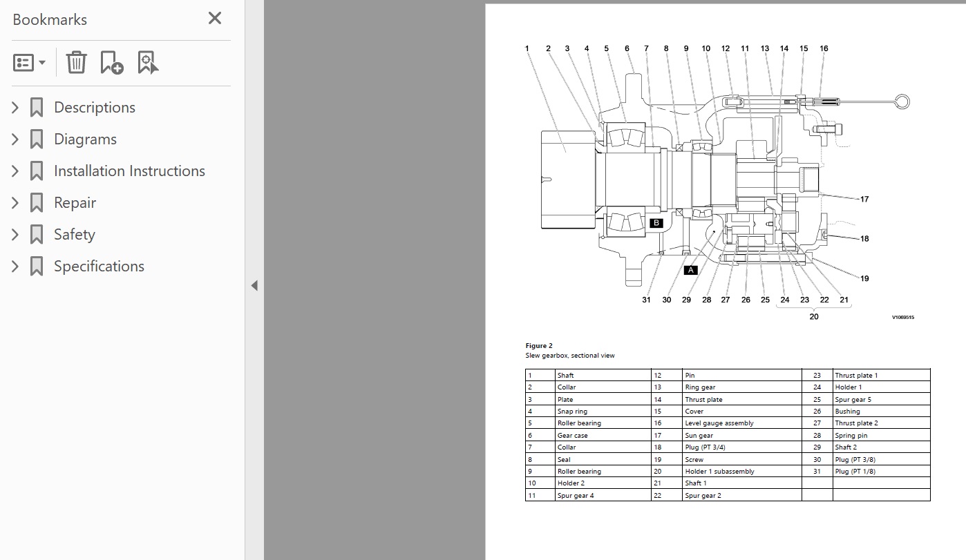Select the Safety bookmark text
966x560 pixels.
tap(74, 235)
